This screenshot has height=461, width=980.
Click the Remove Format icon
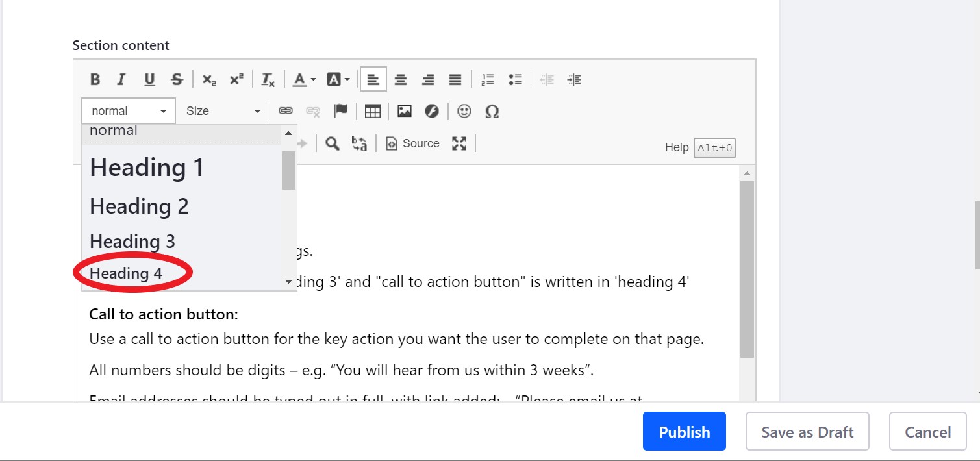268,80
